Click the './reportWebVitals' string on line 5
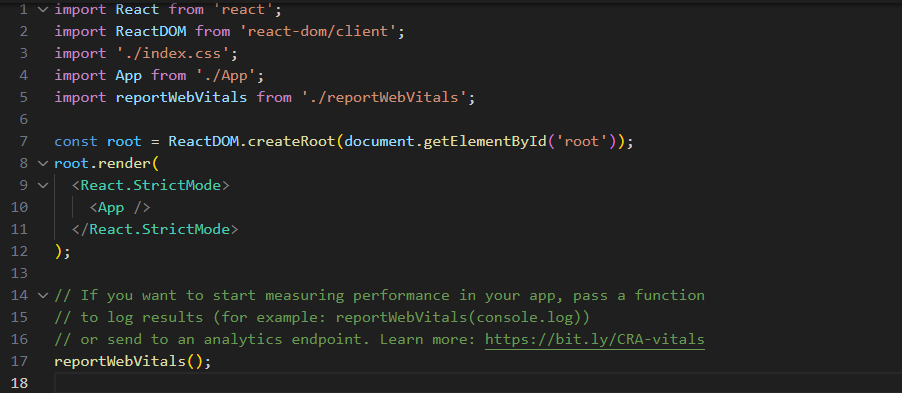Image resolution: width=902 pixels, height=393 pixels. coord(384,97)
